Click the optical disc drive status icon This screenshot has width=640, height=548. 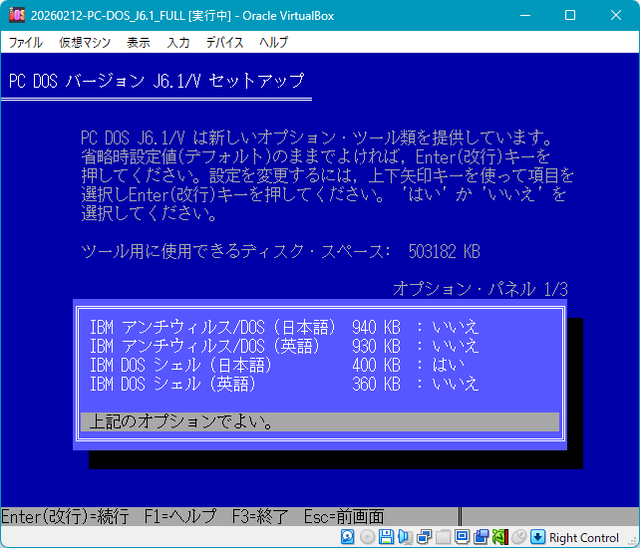pyautogui.click(x=366, y=537)
